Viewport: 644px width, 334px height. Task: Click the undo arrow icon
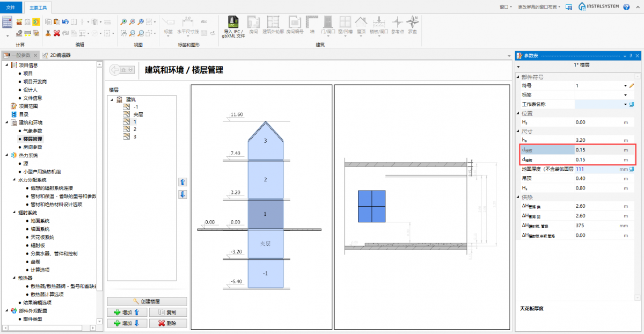coord(65,22)
